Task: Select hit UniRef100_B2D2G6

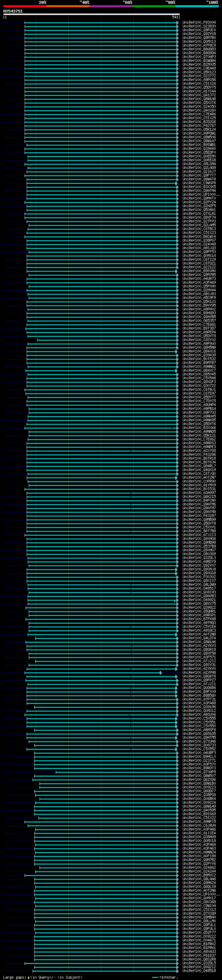Action: point(199,122)
